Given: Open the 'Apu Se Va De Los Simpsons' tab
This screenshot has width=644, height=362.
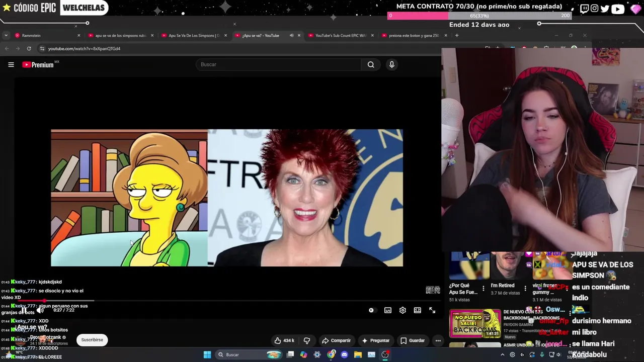Looking at the screenshot, I should pos(194,36).
